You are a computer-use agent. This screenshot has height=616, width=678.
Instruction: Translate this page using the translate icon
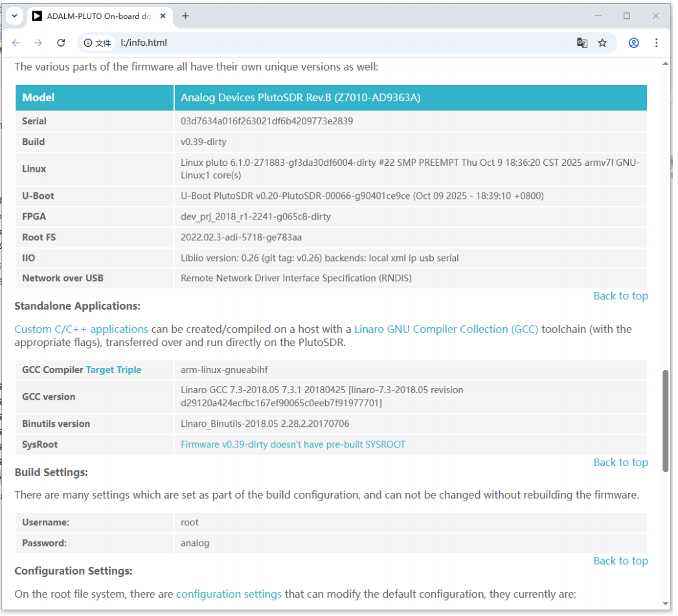coord(582,43)
